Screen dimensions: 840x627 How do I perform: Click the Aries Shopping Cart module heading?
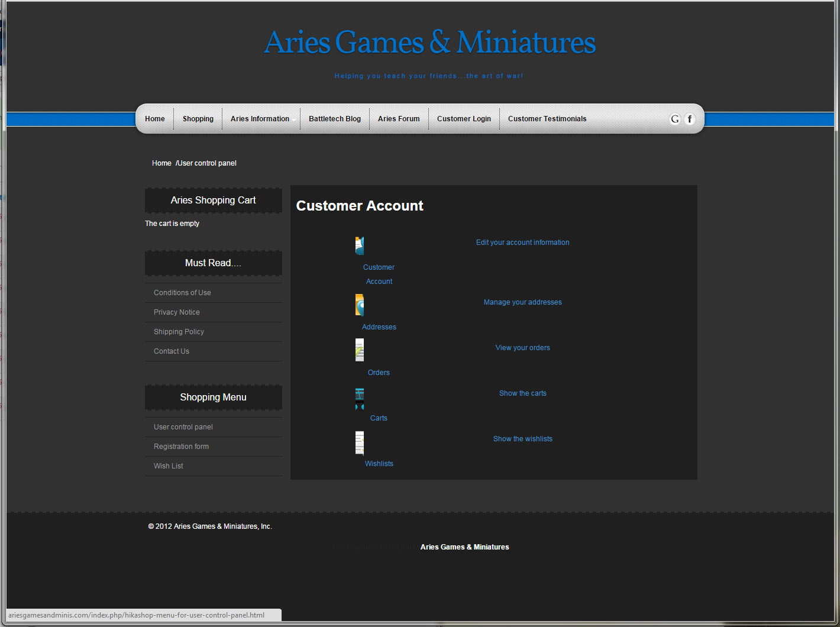(x=214, y=201)
